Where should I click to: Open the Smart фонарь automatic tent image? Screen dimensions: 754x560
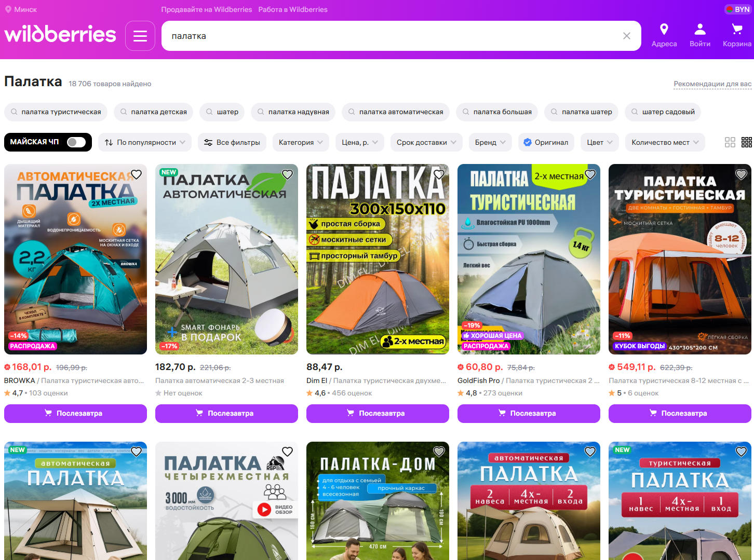click(x=226, y=259)
